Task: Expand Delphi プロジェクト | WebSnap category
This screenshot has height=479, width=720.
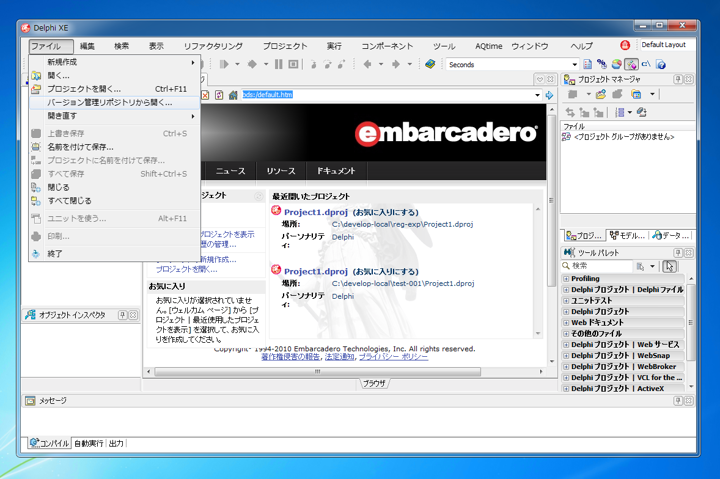Action: (x=566, y=356)
